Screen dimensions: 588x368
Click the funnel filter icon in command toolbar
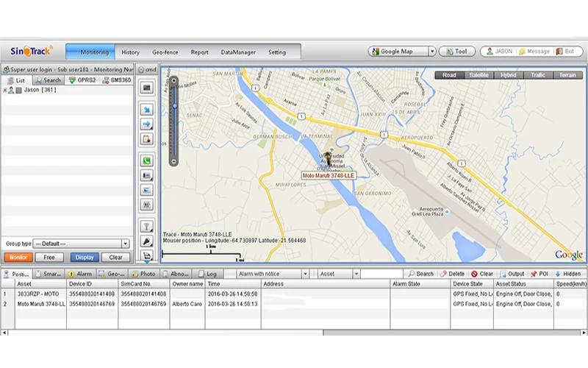click(146, 227)
